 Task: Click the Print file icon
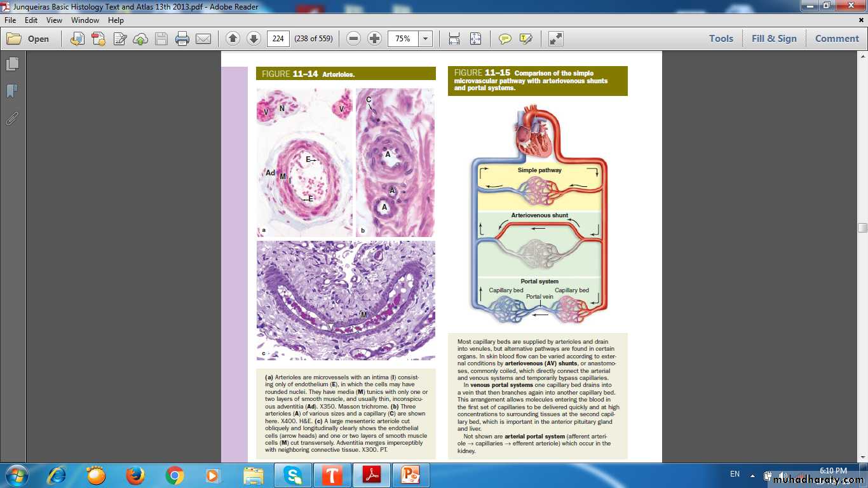pos(182,39)
